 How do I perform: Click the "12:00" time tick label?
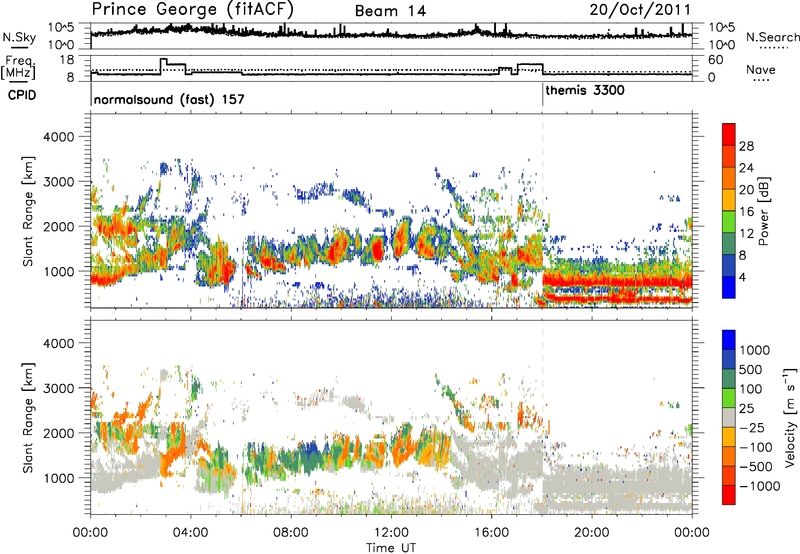click(x=391, y=533)
